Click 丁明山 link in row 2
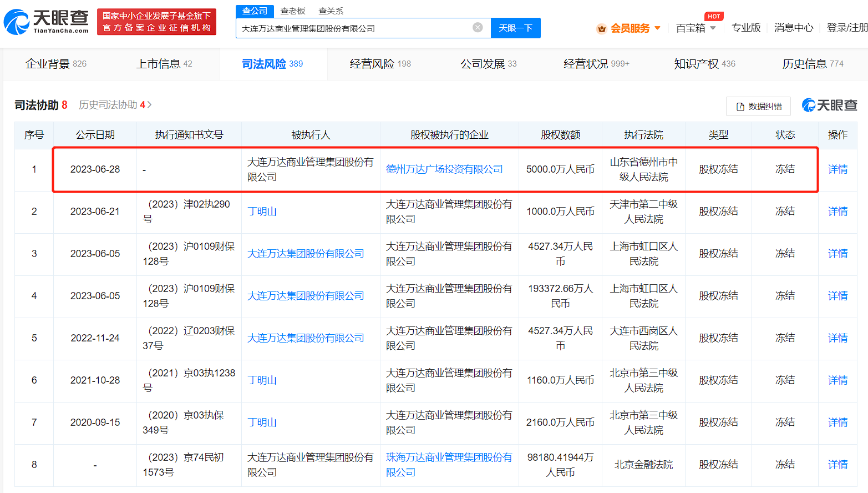This screenshot has height=493, width=868. [262, 212]
